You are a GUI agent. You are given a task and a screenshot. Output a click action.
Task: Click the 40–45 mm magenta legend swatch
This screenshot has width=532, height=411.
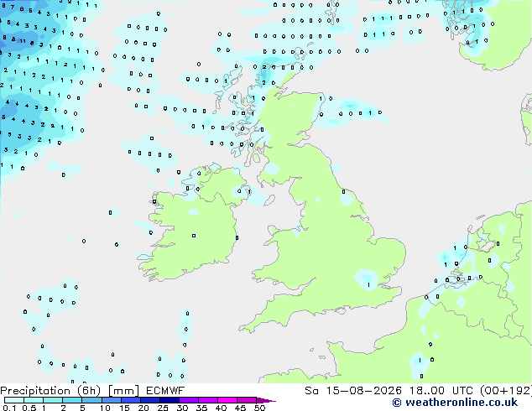click(x=227, y=400)
